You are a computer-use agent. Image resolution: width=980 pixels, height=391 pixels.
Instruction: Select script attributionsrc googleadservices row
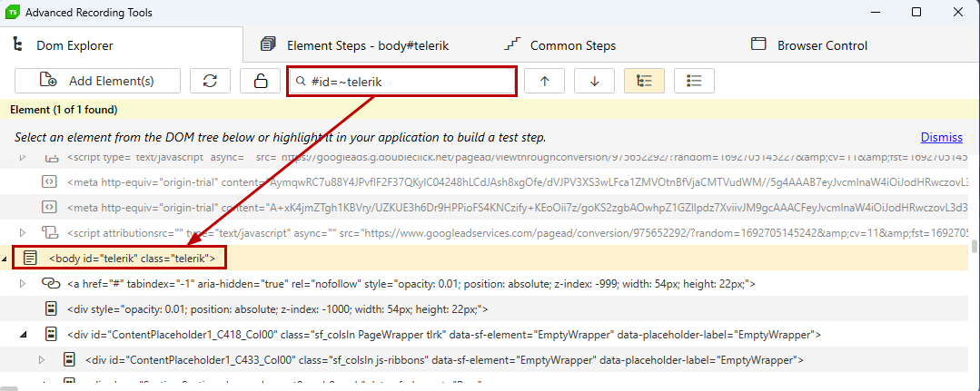coord(486,232)
